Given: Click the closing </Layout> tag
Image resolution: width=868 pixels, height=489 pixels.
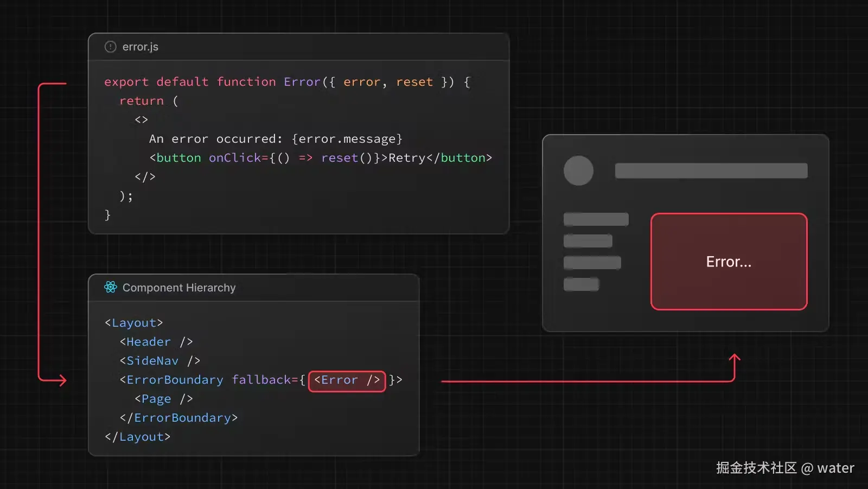Looking at the screenshot, I should pos(138,437).
